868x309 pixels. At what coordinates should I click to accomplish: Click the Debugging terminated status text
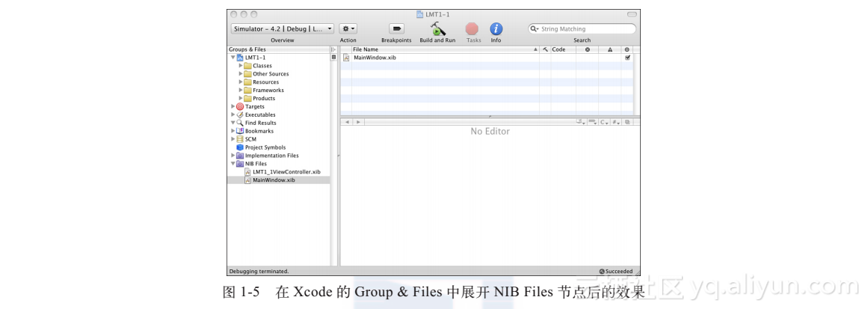(259, 272)
